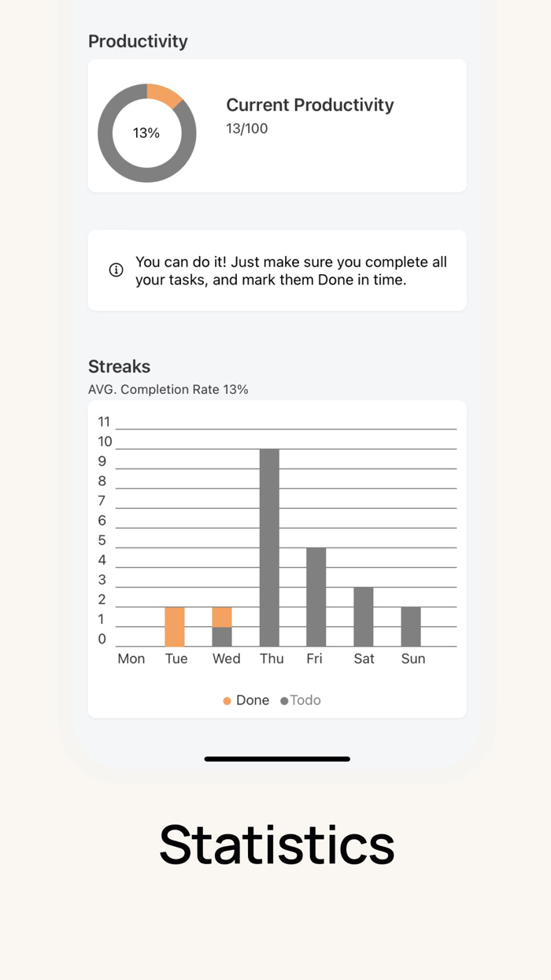The height and width of the screenshot is (980, 551).
Task: Open the Productivity section header
Action: pyautogui.click(x=138, y=41)
